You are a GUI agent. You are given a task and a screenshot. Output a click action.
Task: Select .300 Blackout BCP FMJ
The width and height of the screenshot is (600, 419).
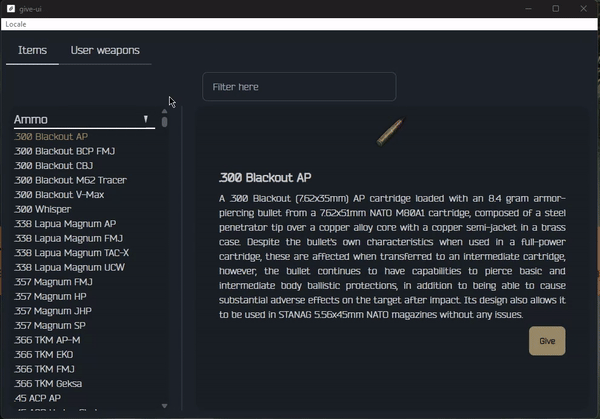click(65, 151)
